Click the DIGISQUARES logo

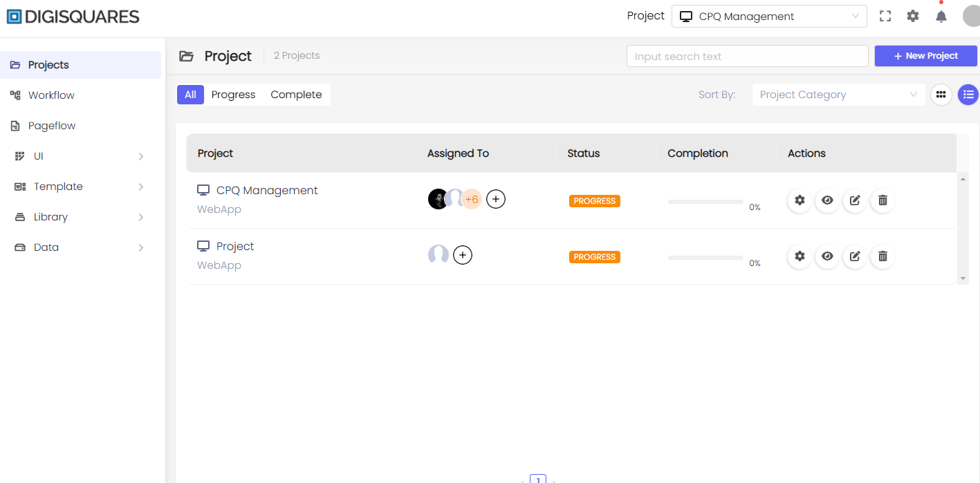click(73, 17)
